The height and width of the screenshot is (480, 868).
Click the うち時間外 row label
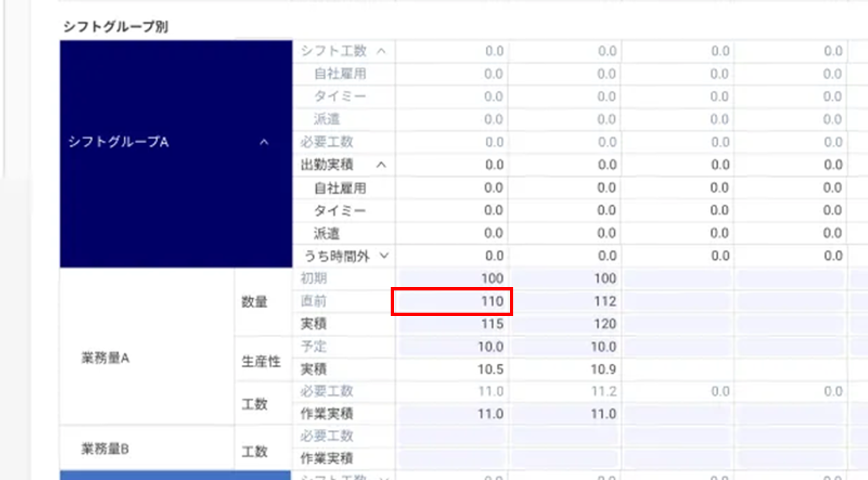[336, 256]
